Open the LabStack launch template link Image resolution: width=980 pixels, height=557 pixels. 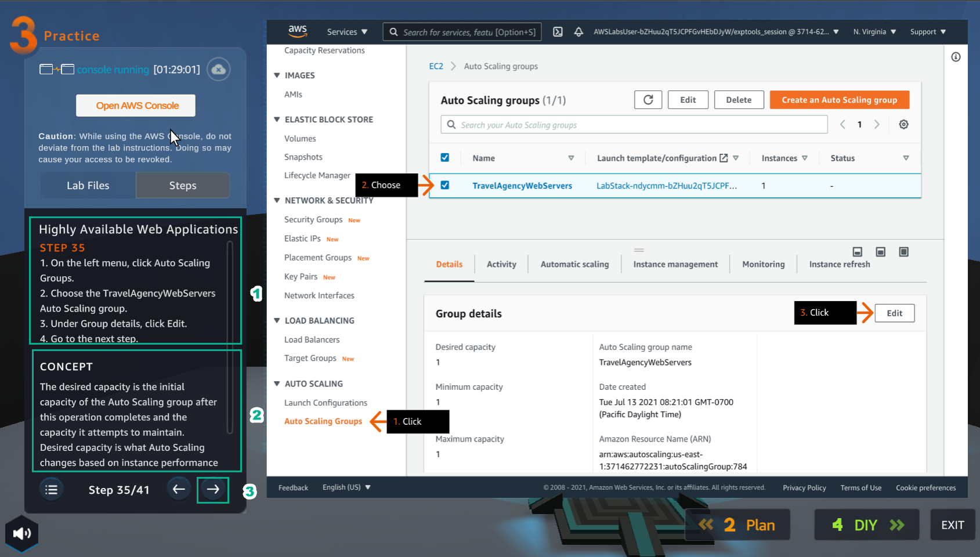pos(667,186)
